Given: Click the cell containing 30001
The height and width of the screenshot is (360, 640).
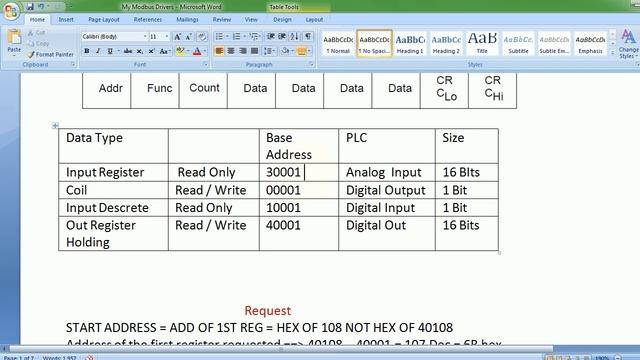Looking at the screenshot, I should tap(299, 172).
